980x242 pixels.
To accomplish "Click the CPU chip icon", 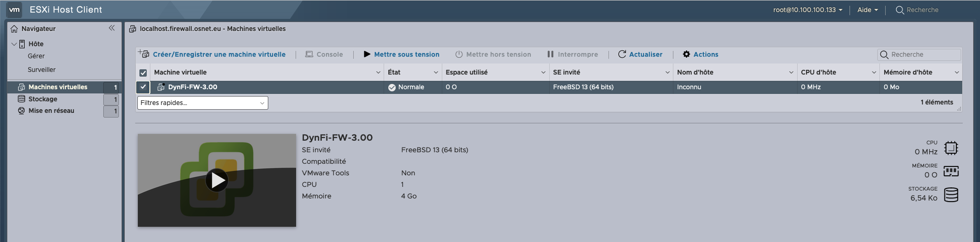I will pyautogui.click(x=951, y=148).
